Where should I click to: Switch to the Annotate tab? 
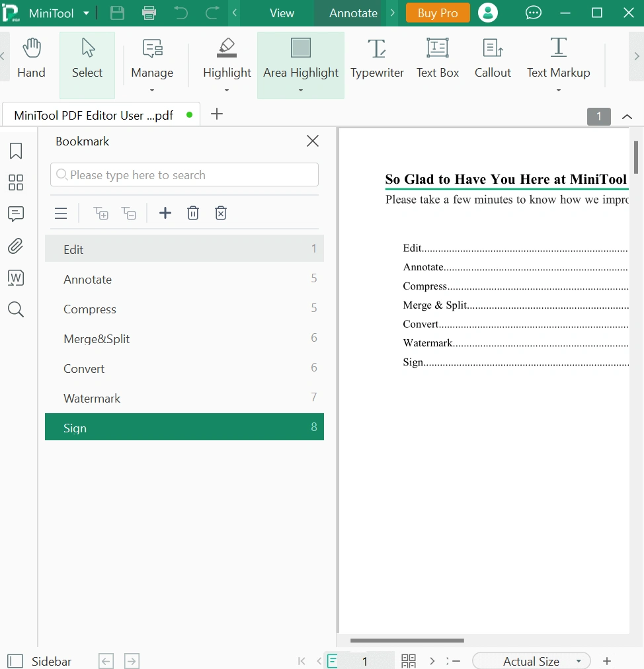click(353, 13)
